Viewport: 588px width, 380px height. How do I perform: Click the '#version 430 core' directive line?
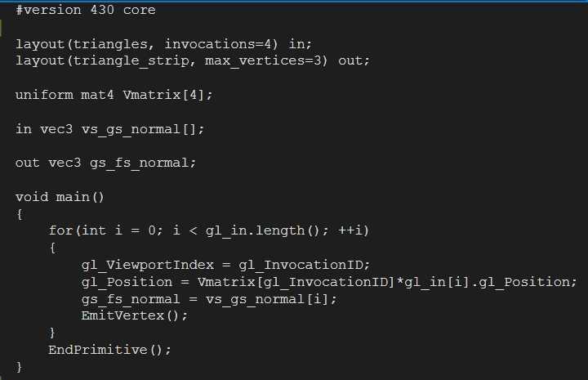point(86,10)
